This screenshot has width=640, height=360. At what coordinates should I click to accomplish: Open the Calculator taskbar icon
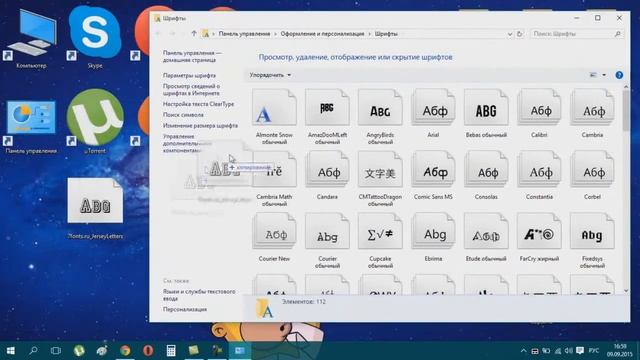(171, 350)
